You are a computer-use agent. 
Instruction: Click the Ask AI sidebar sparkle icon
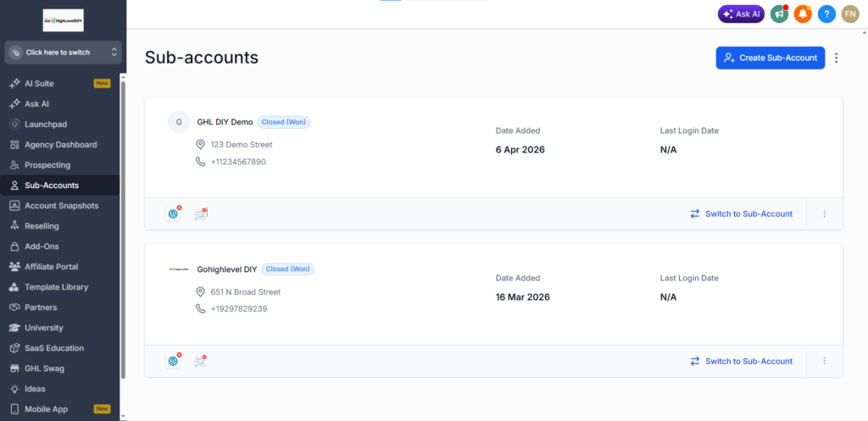point(15,104)
